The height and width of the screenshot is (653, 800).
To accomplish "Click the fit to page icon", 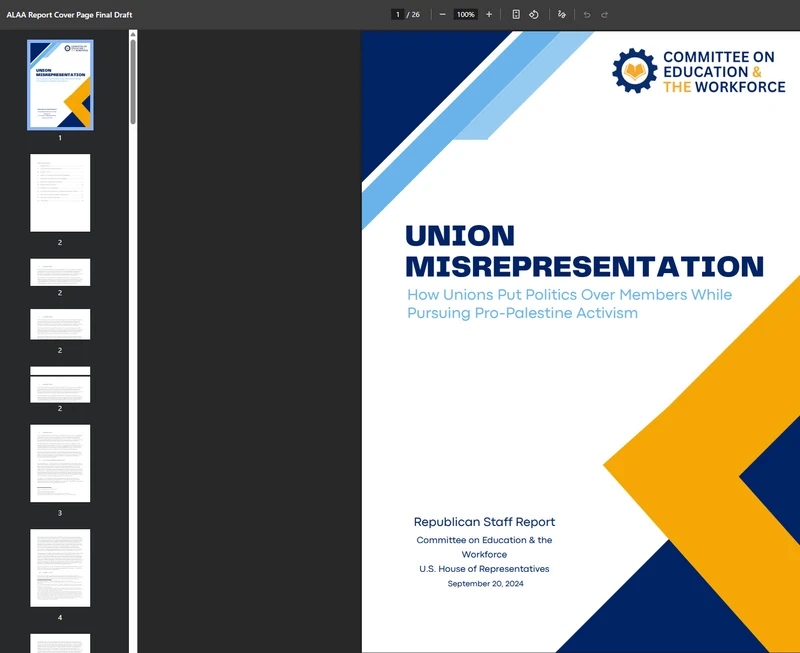I will tap(516, 14).
